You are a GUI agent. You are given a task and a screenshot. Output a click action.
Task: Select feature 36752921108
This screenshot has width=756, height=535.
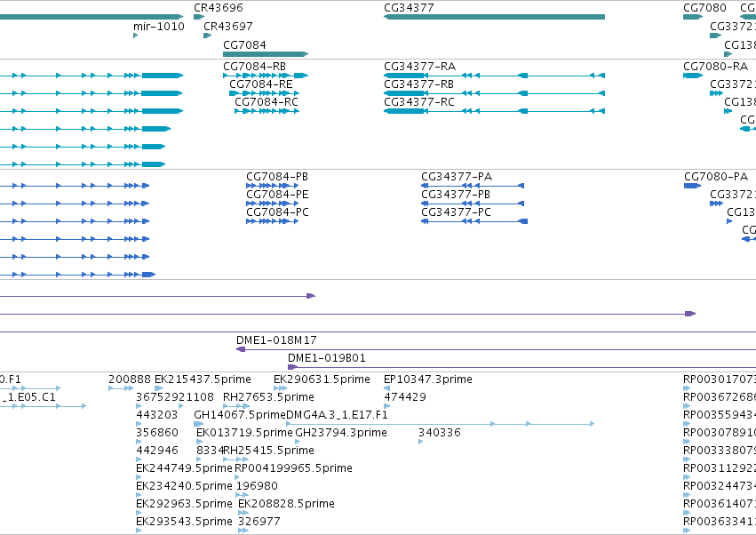(175, 397)
